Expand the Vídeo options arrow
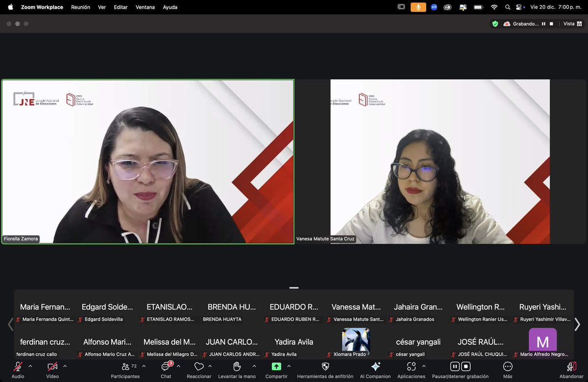This screenshot has height=382, width=588. [65, 366]
